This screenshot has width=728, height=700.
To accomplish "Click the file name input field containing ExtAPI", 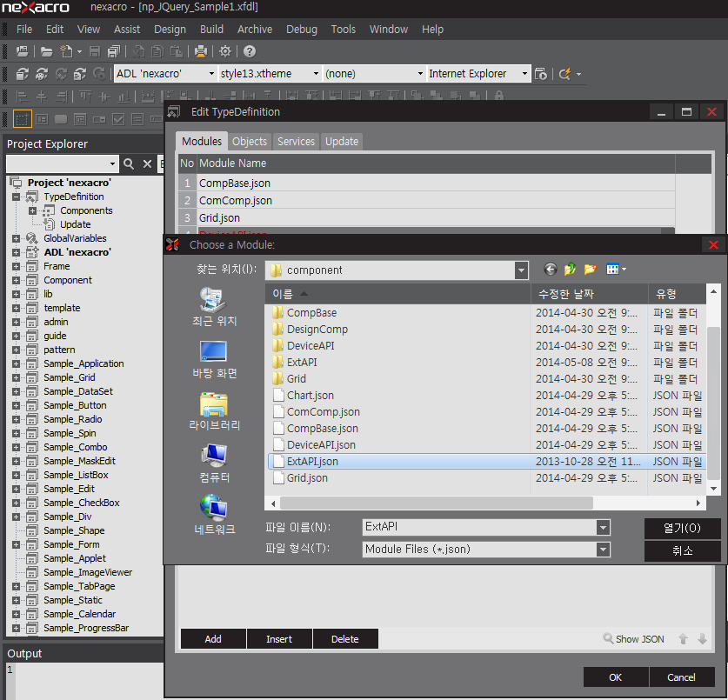I will click(x=480, y=527).
